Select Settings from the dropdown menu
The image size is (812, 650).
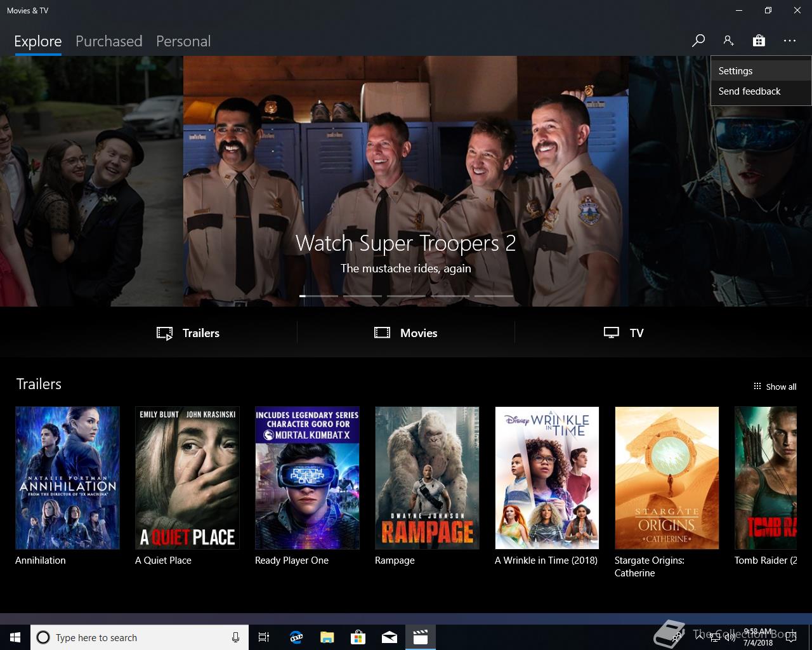coord(761,71)
